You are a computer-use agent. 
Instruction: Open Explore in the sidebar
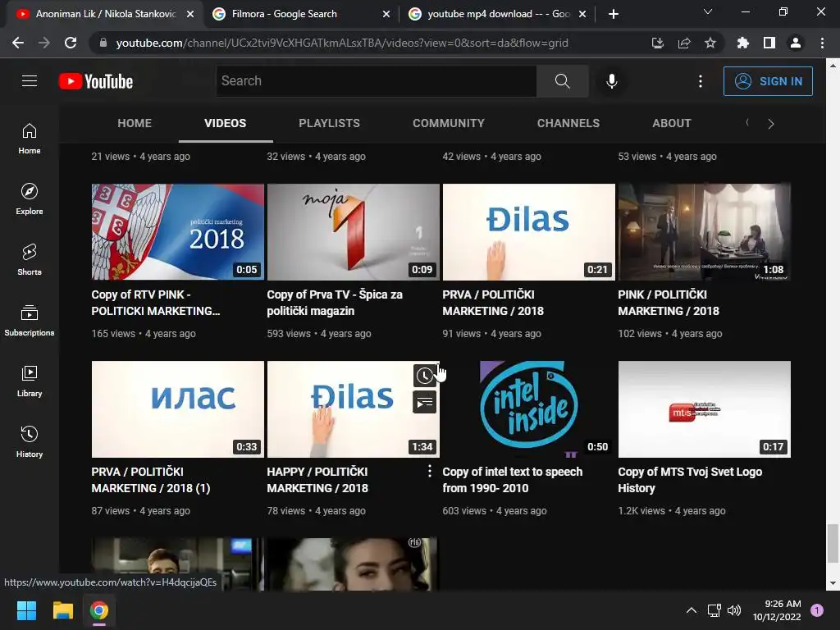click(30, 199)
